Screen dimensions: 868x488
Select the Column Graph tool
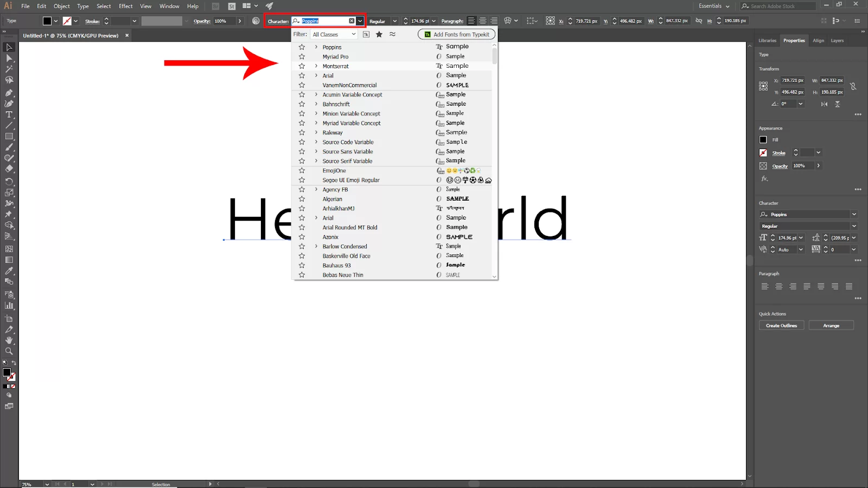click(9, 305)
